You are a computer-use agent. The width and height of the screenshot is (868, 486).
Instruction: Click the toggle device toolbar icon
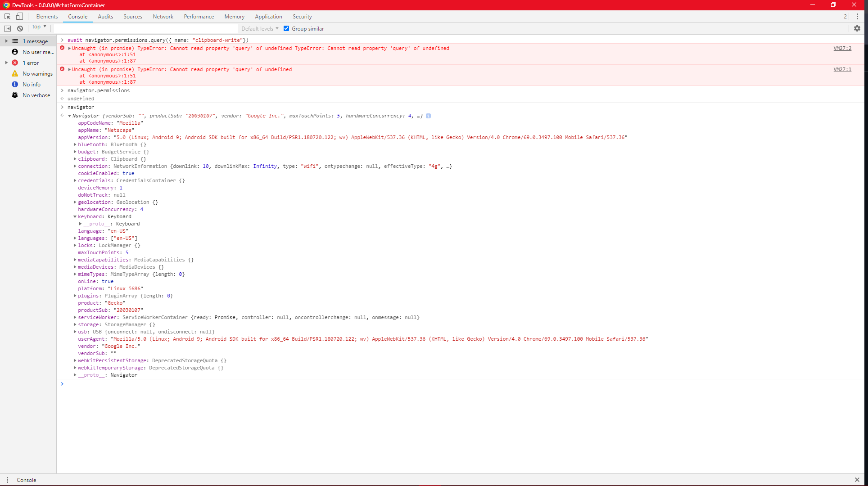click(x=19, y=16)
